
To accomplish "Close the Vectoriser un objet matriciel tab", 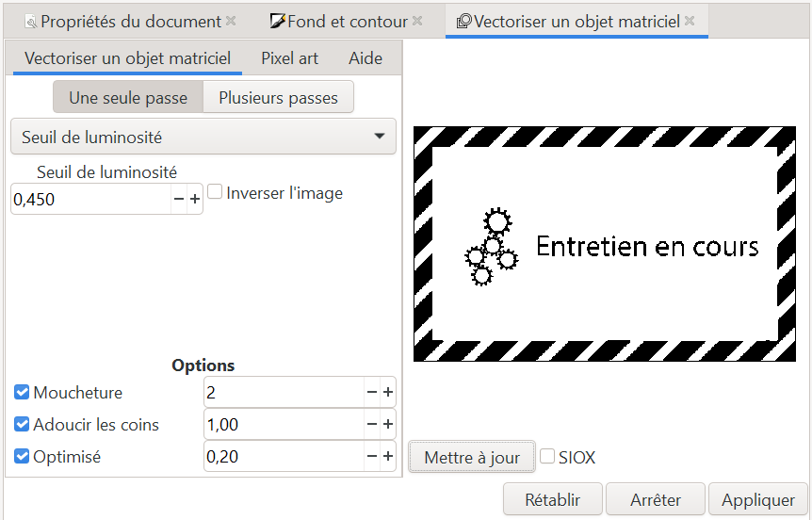I will click(x=690, y=21).
